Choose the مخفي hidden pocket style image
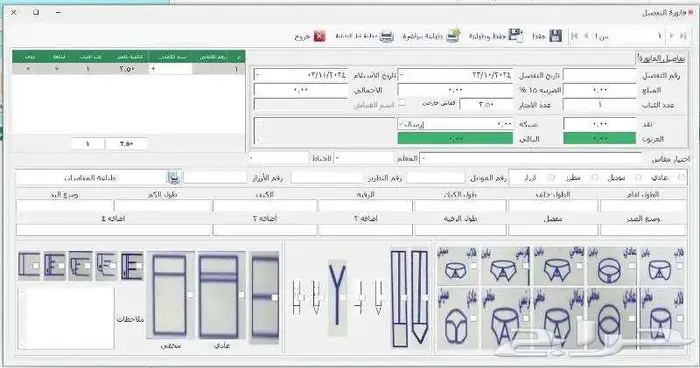The image size is (700, 368). tap(170, 295)
